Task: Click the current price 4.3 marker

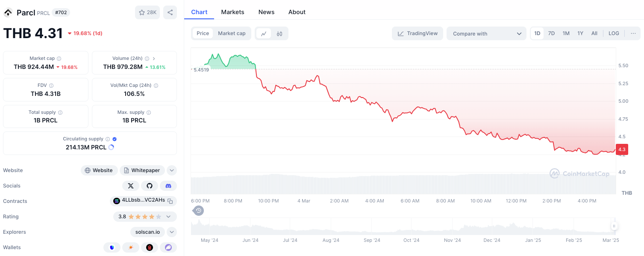Action: pyautogui.click(x=622, y=149)
